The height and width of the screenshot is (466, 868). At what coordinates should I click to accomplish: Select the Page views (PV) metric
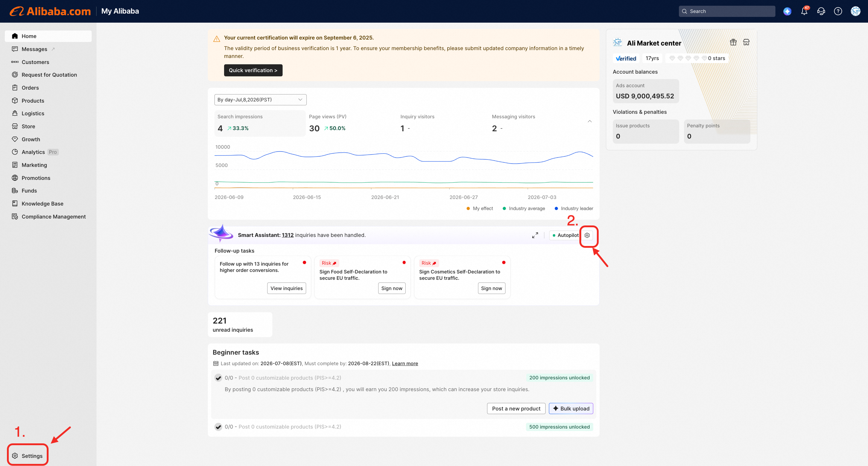tap(351, 123)
